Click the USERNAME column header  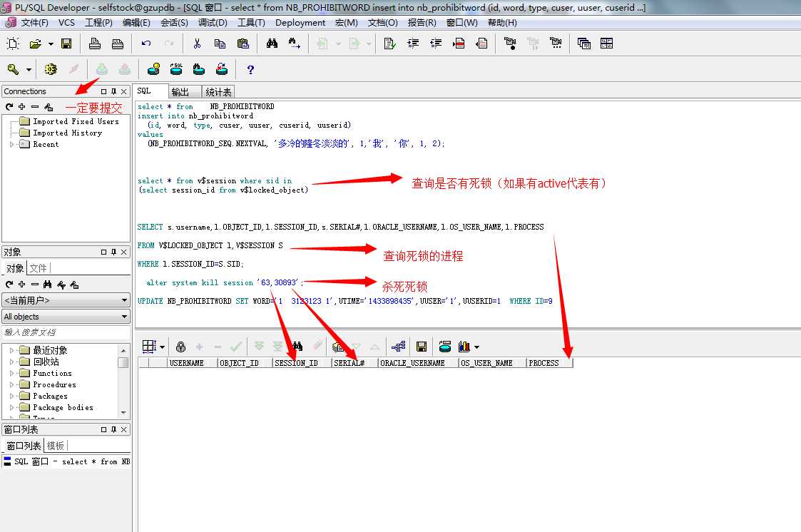point(192,363)
